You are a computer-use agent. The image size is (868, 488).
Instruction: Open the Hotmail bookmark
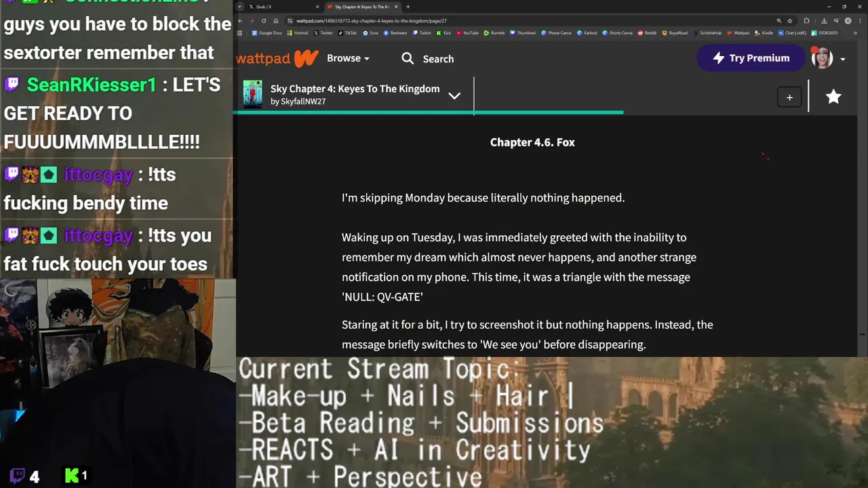tap(298, 33)
